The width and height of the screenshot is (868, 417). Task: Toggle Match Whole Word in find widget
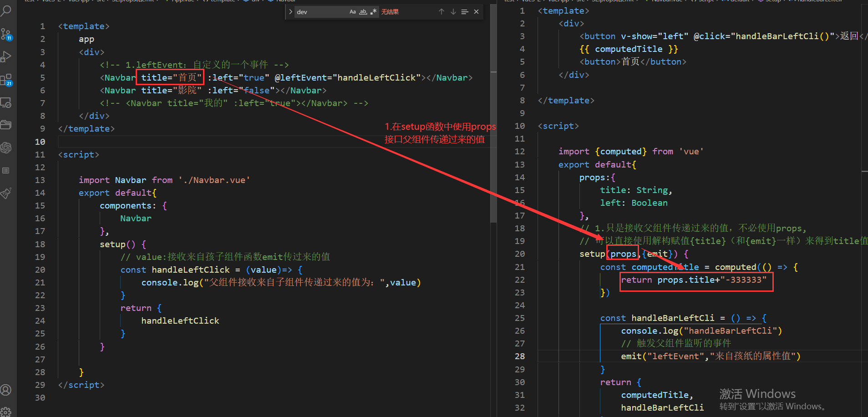tap(363, 12)
